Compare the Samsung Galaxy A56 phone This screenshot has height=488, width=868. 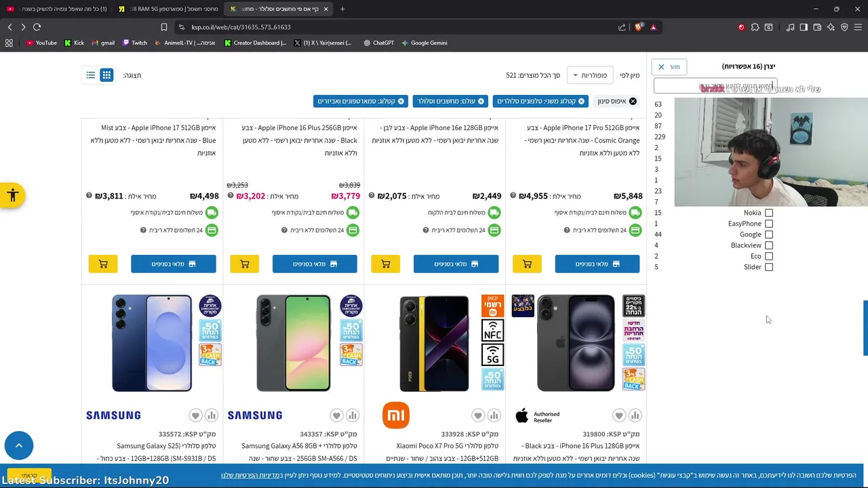click(353, 415)
